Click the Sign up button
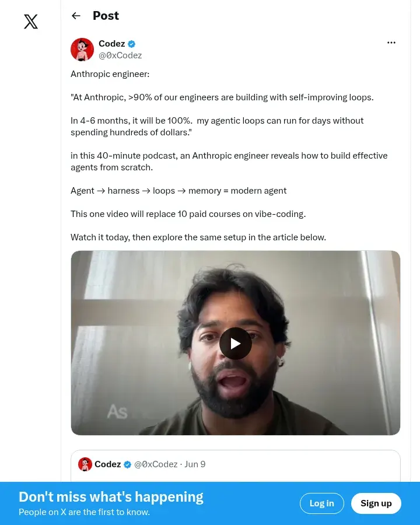The image size is (420, 525). [376, 503]
